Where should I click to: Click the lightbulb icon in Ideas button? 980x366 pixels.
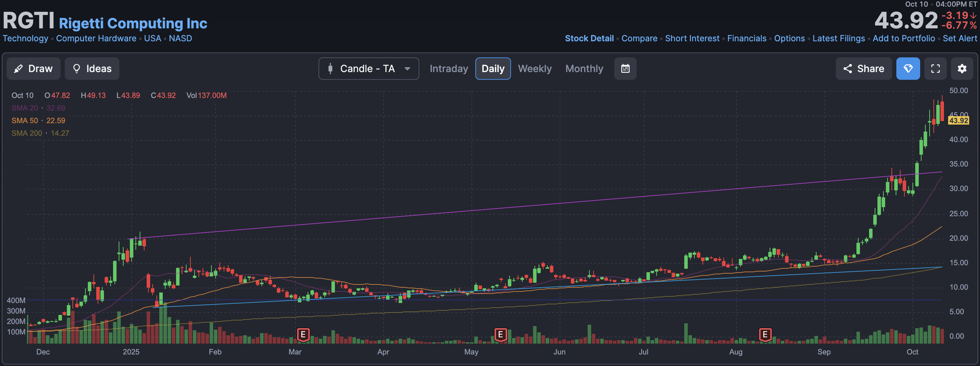tap(76, 69)
